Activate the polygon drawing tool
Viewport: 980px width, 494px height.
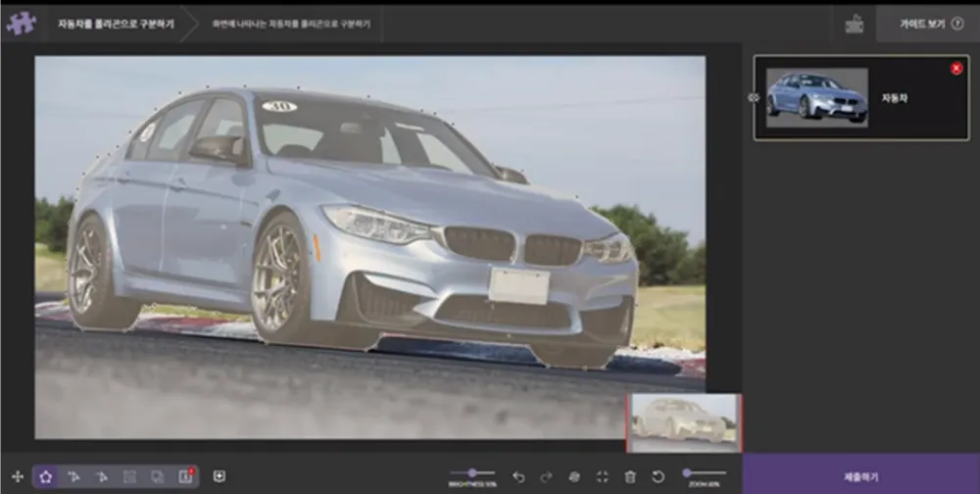(46, 476)
